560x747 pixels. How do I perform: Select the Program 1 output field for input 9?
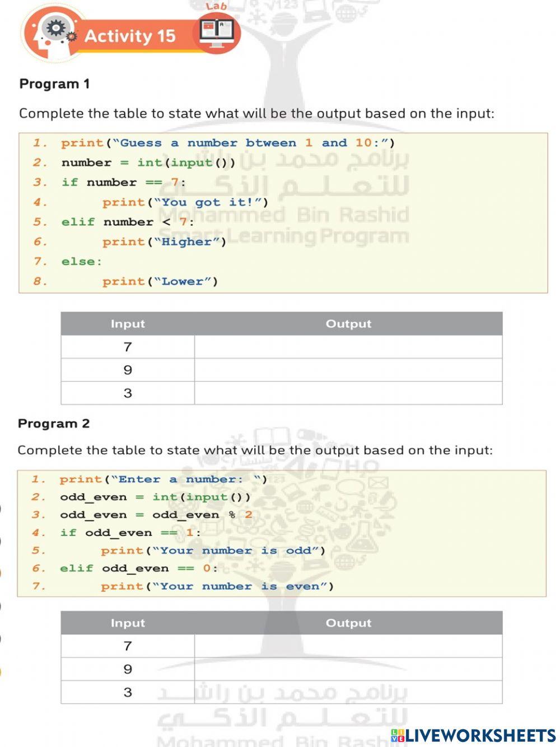pyautogui.click(x=348, y=370)
